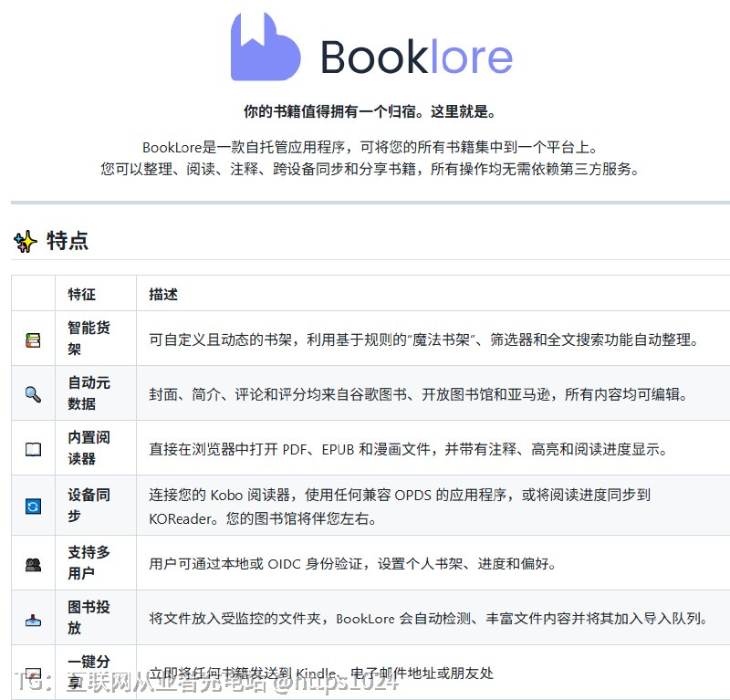Click description mentioning Kobo 阅读器 and OPDS
This screenshot has width=730, height=700.
400,507
